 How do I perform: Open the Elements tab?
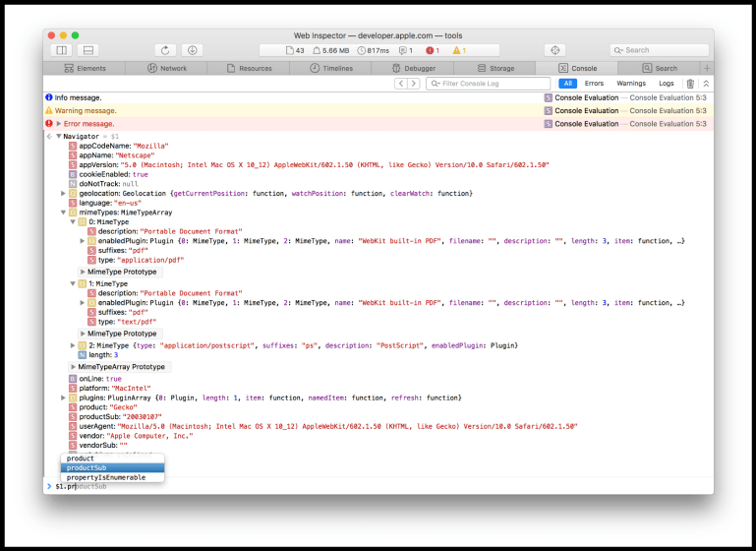pyautogui.click(x=85, y=68)
